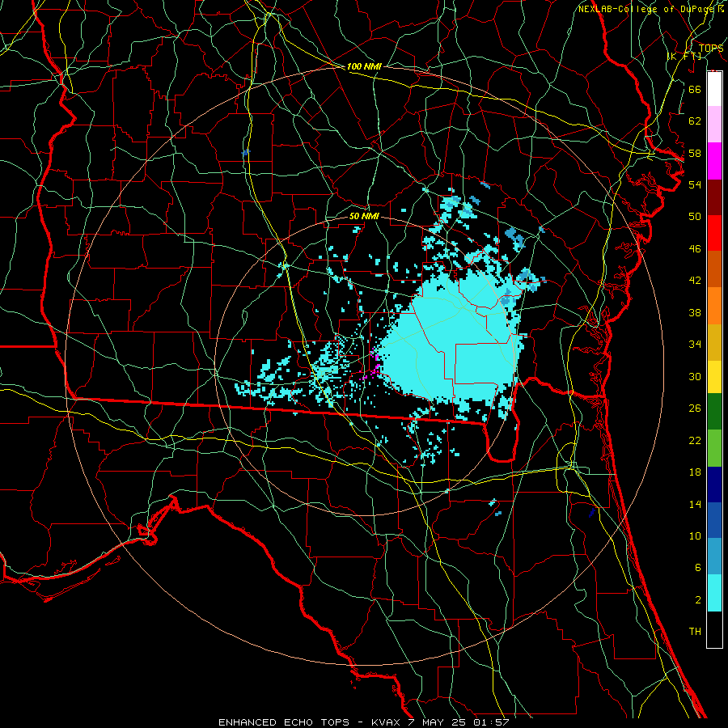Screen dimensions: 728x728
Task: Click the "50 NMI" range ring label
Action: 364,216
